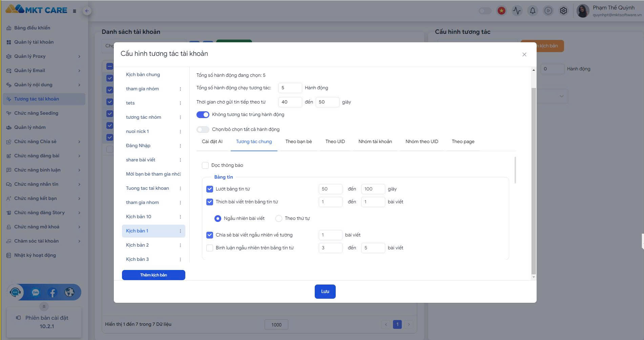
Task: Click the Vietnam flag language icon
Action: (501, 11)
